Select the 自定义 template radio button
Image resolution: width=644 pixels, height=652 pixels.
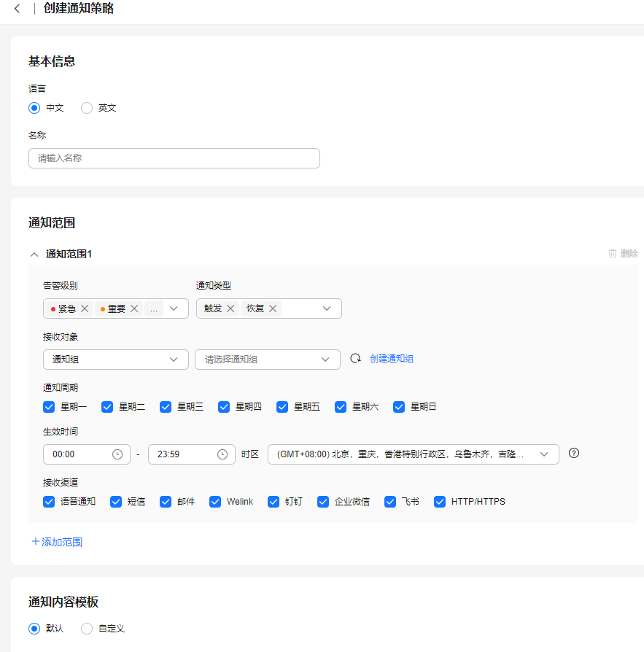tap(87, 629)
